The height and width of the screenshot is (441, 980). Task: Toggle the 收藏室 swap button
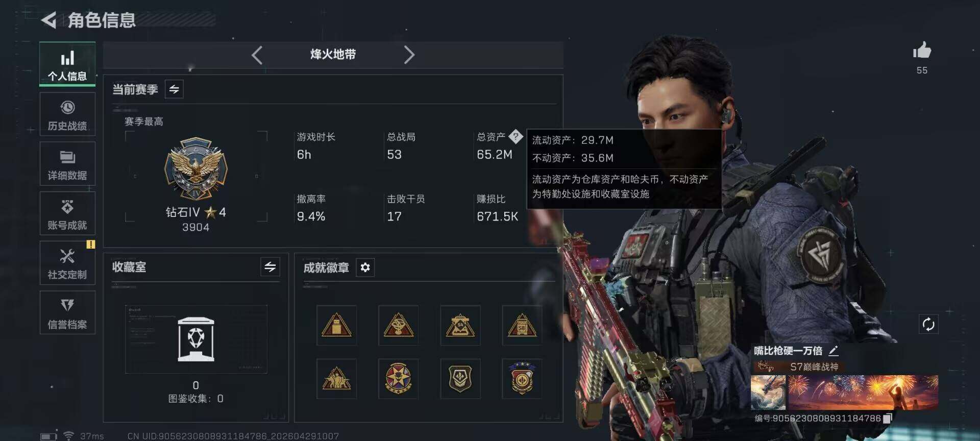tap(270, 266)
